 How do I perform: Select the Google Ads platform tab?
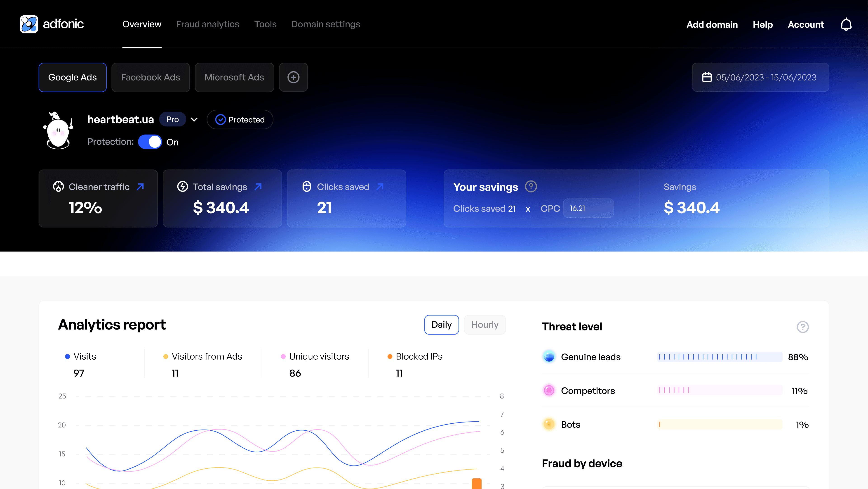(73, 77)
